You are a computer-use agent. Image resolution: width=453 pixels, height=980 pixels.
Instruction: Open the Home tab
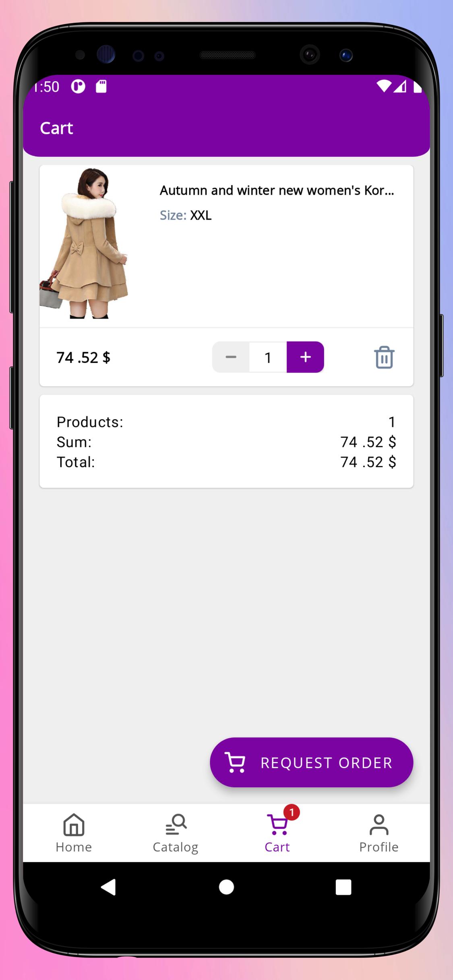coord(74,833)
